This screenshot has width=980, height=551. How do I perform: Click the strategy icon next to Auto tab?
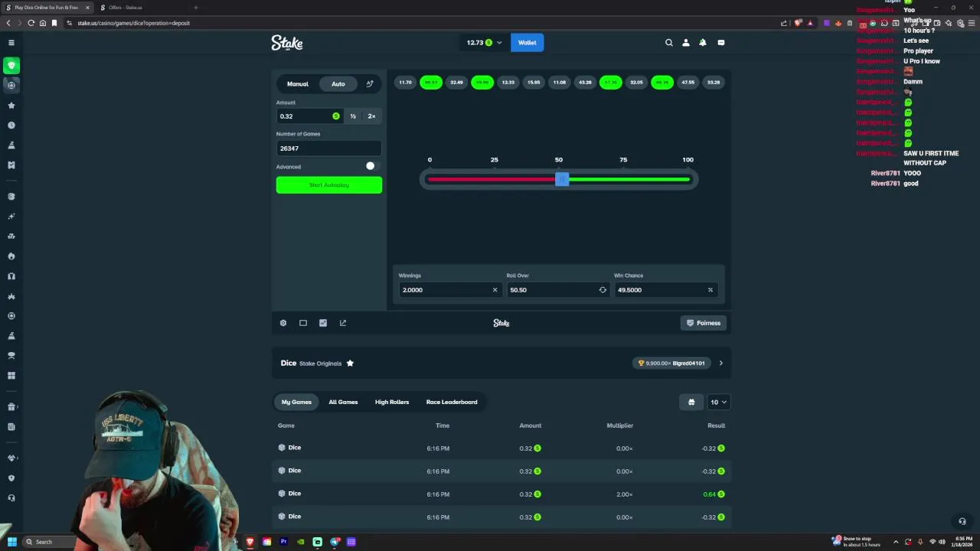(x=370, y=84)
